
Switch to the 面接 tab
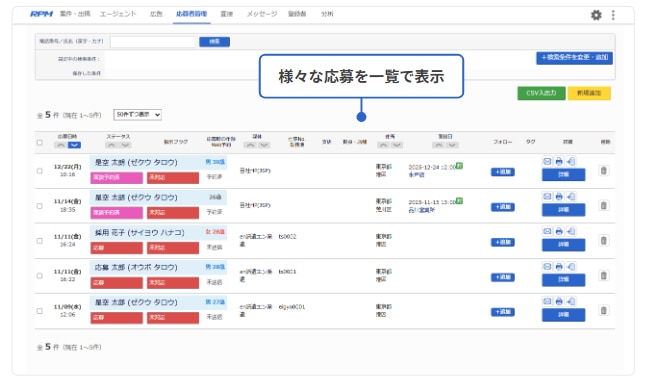click(226, 14)
